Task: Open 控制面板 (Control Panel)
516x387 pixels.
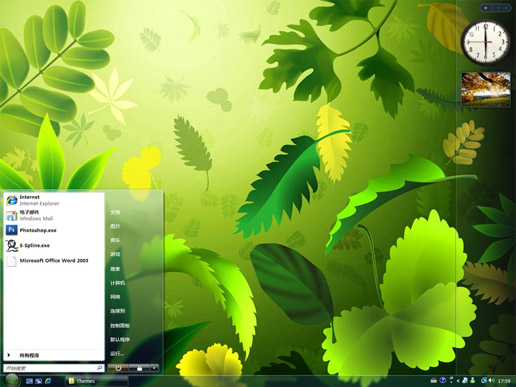Action: coord(120,326)
